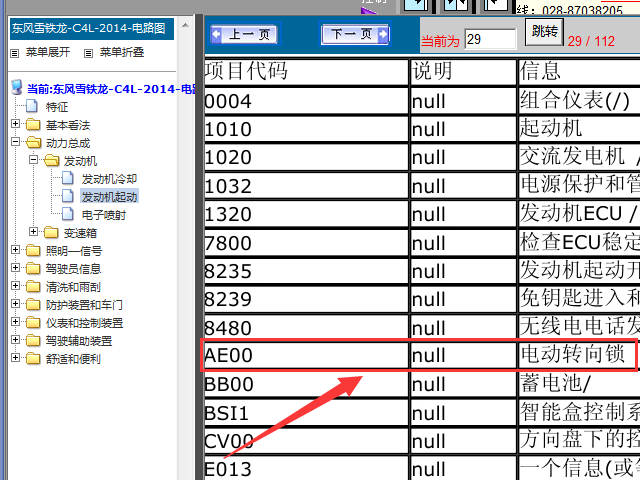Expand the 清洗和雨刮 folder

(x=16, y=285)
